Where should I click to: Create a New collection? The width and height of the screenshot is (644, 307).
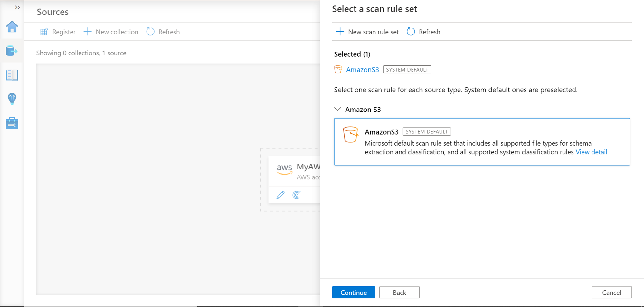(x=111, y=32)
